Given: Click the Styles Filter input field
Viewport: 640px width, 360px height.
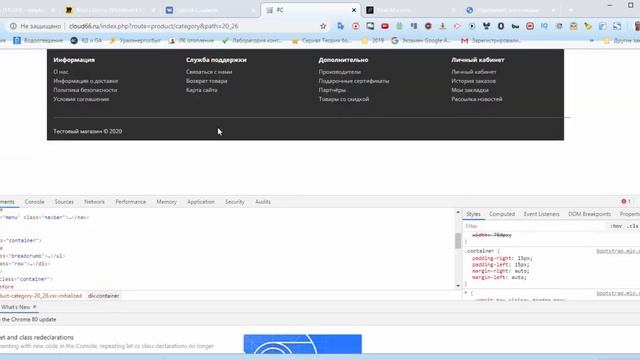Looking at the screenshot, I should (535, 226).
